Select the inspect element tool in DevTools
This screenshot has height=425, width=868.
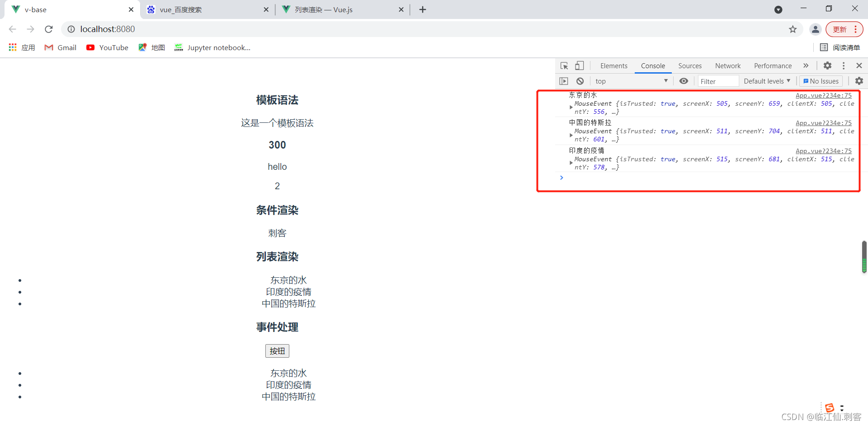click(x=564, y=65)
